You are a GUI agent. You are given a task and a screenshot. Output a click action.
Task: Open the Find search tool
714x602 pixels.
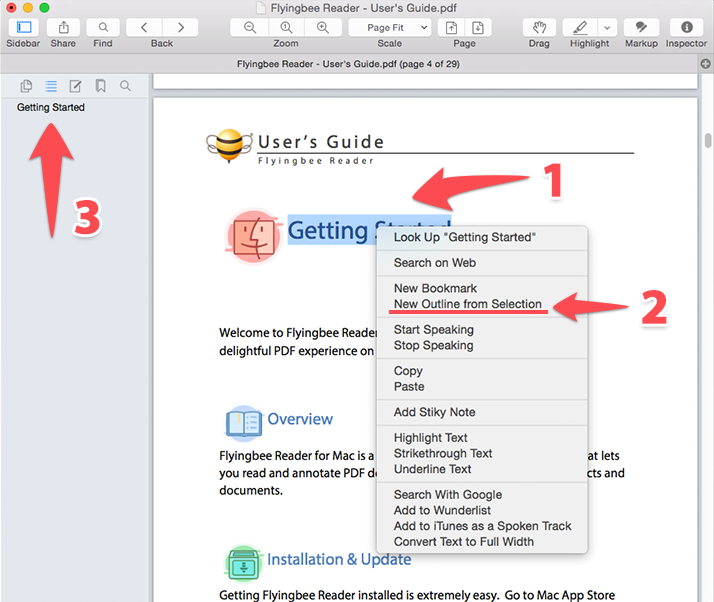pos(103,28)
